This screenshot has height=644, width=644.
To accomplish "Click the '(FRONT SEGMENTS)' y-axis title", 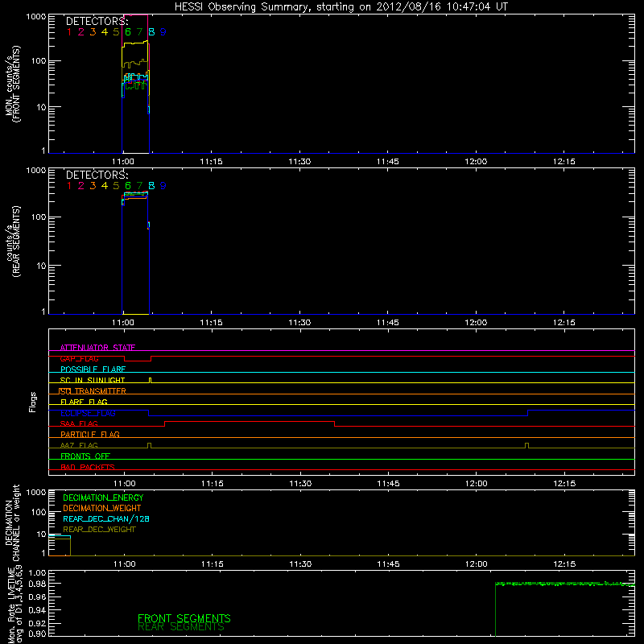I will pos(16,85).
